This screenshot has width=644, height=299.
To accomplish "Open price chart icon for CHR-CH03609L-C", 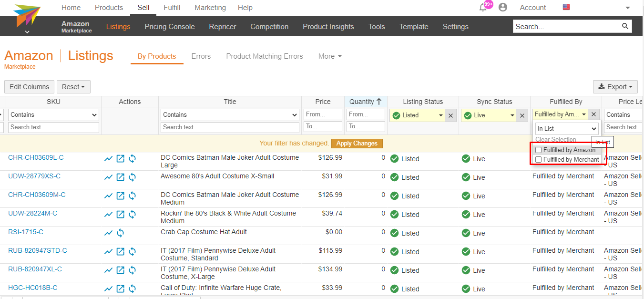I will pos(109,159).
